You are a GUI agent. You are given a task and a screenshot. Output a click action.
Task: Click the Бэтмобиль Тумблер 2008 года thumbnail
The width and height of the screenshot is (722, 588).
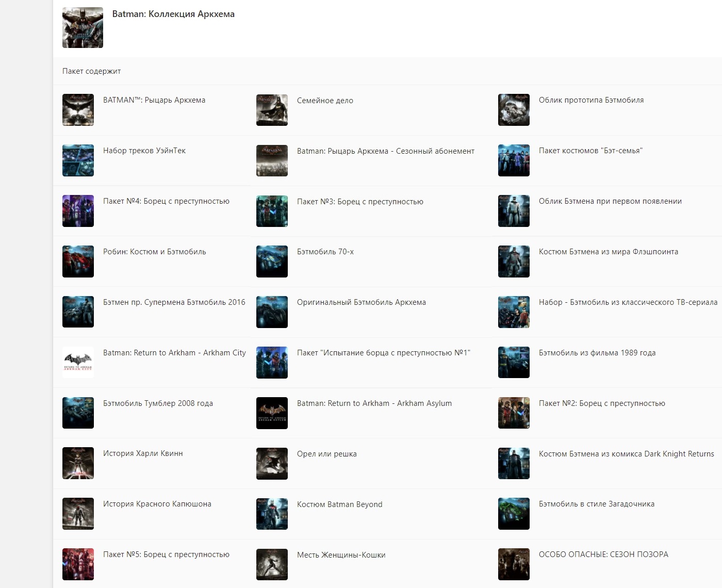pos(78,413)
